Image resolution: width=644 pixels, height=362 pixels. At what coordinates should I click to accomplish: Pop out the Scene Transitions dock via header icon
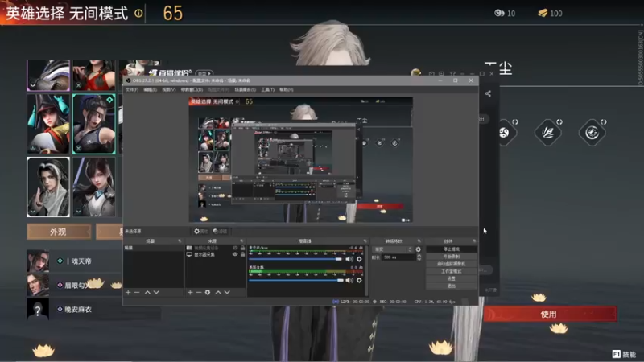(419, 241)
